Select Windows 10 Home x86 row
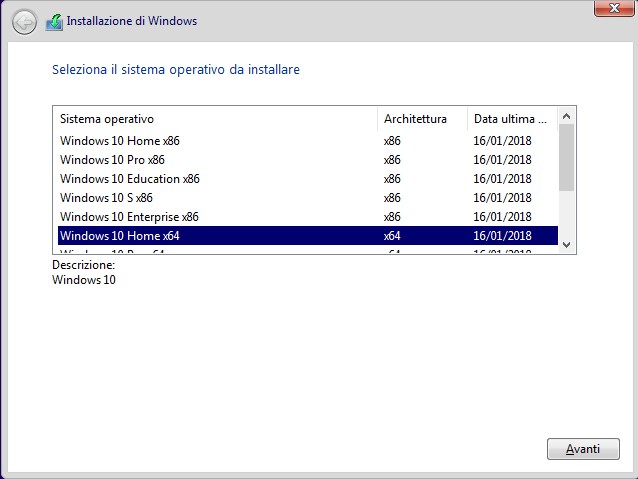The width and height of the screenshot is (638, 479). 308,141
